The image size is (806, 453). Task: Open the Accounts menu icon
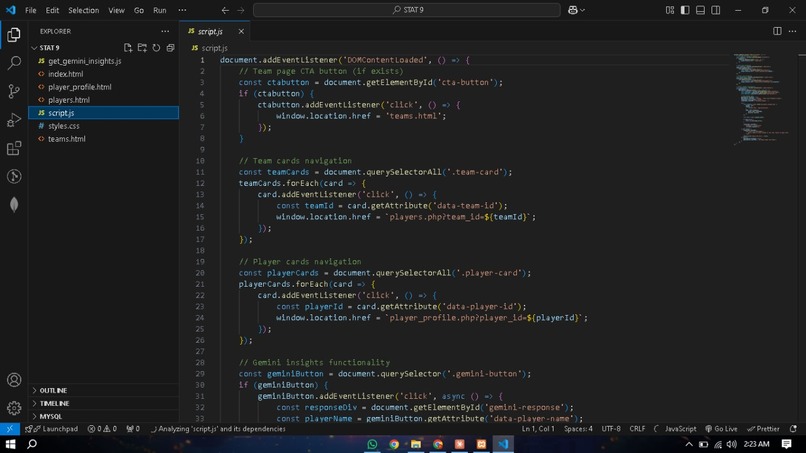(14, 380)
